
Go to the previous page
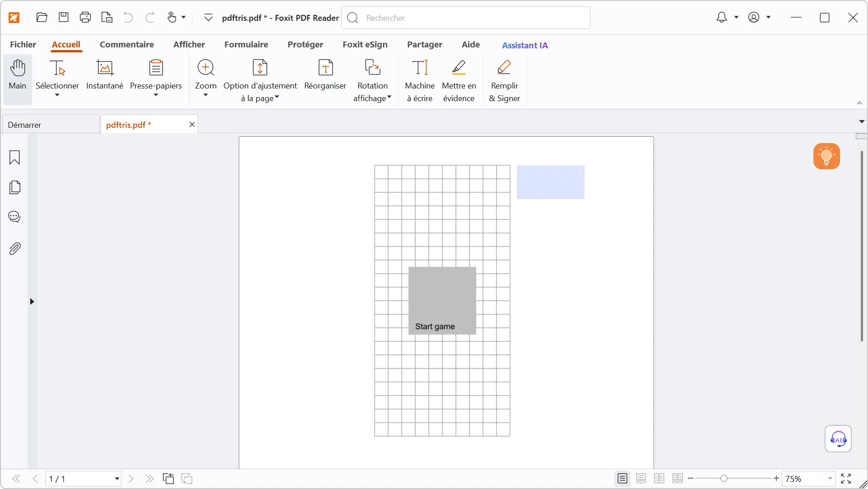pyautogui.click(x=35, y=479)
